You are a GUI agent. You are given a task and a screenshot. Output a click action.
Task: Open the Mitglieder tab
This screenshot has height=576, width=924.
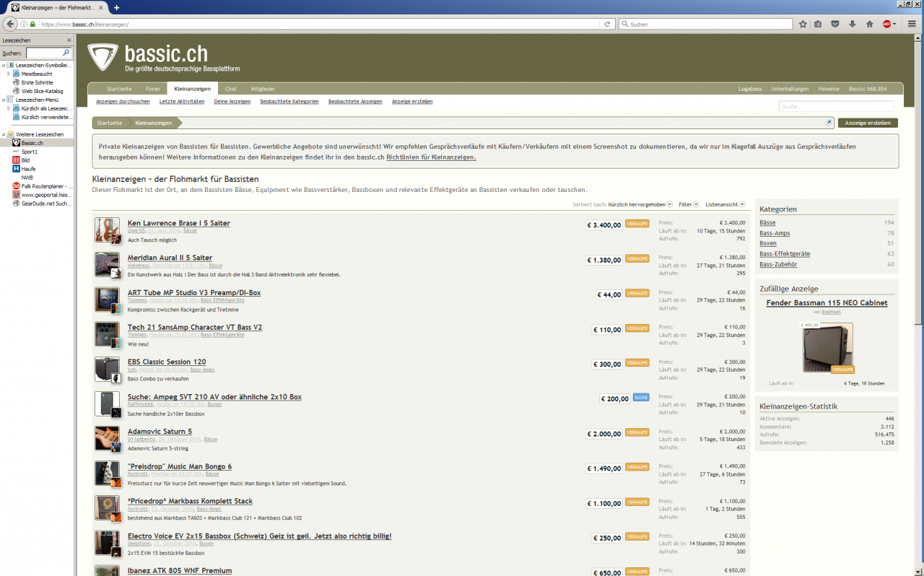point(263,89)
